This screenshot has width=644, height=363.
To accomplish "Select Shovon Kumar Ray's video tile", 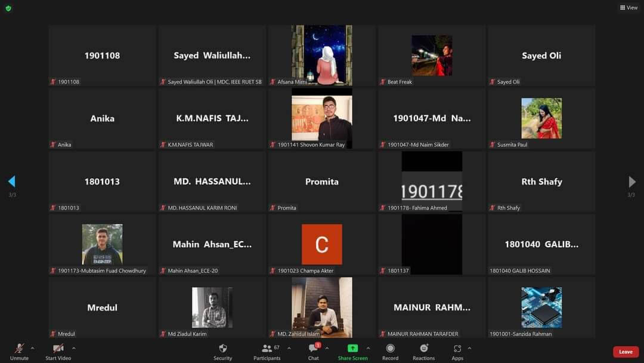I will (322, 118).
